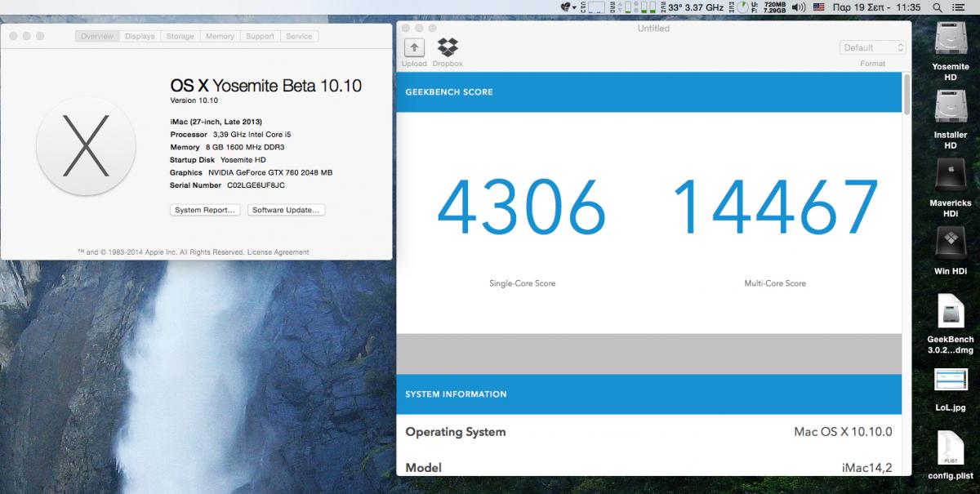This screenshot has width=980, height=494.
Task: Switch to the Overview tab
Action: 97,36
